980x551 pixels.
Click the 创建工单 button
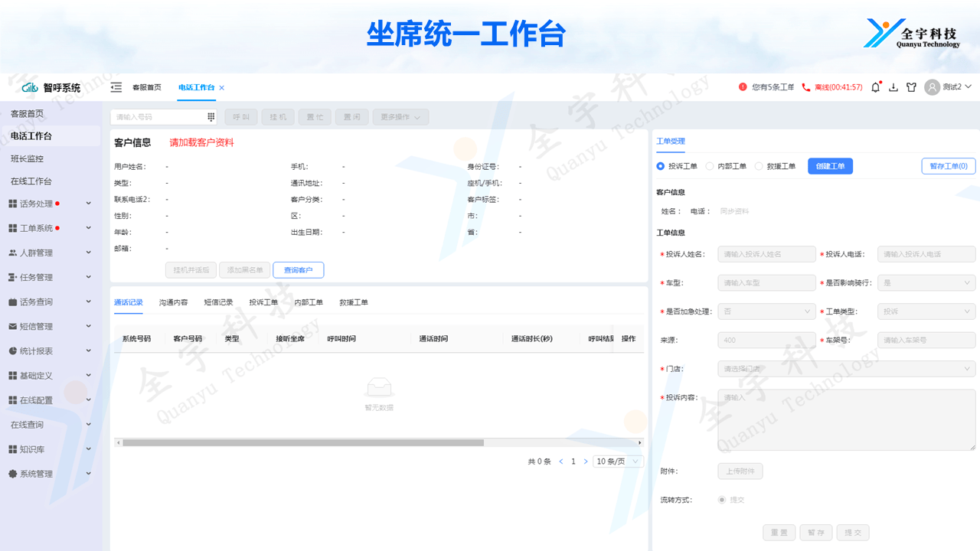point(830,166)
